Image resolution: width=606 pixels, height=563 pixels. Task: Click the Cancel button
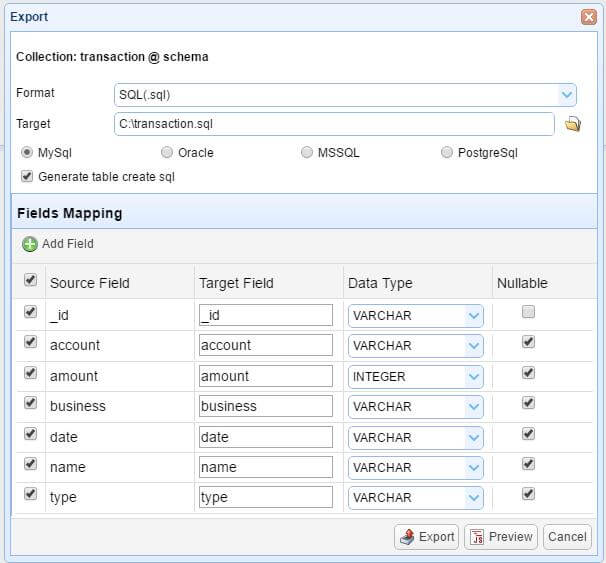coord(567,537)
